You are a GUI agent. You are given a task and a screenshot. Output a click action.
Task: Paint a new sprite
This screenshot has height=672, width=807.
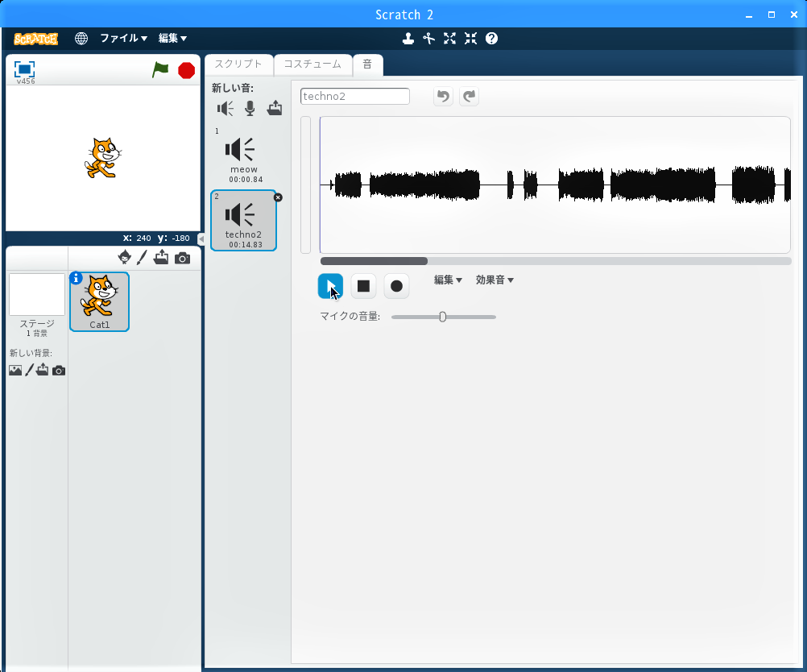point(142,258)
